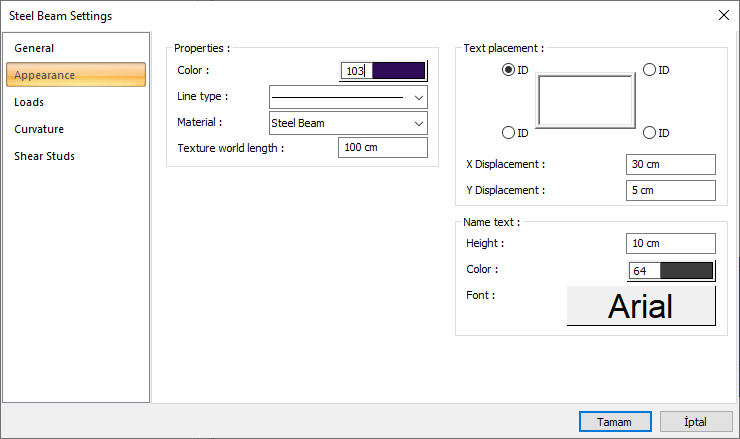Select the Appearance tab

click(45, 75)
